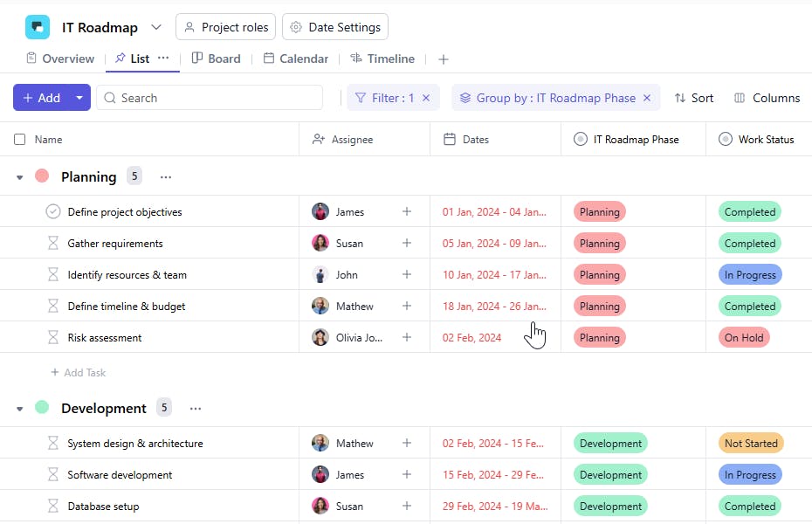Click the IT Roadmap project logo icon

[38, 27]
